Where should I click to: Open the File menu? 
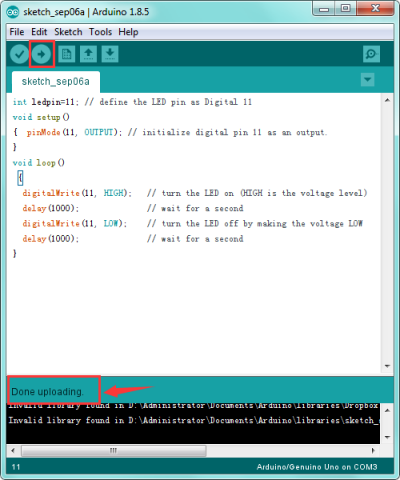[x=17, y=32]
